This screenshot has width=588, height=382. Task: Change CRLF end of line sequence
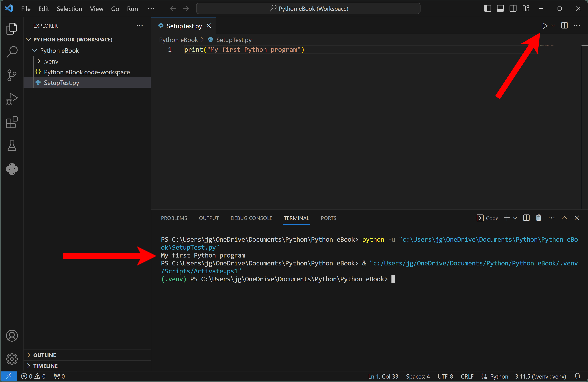pos(467,376)
